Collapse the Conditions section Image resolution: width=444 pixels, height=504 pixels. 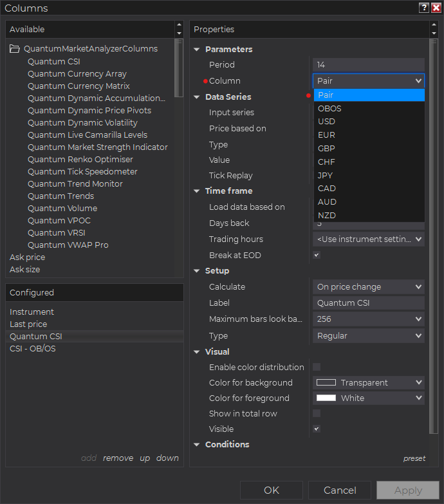197,445
